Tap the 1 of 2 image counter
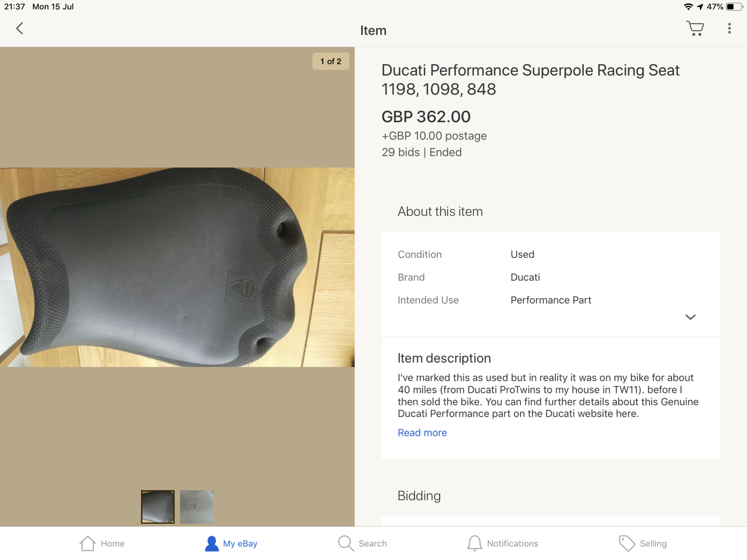Screen dimensions: 747x560 tap(331, 61)
